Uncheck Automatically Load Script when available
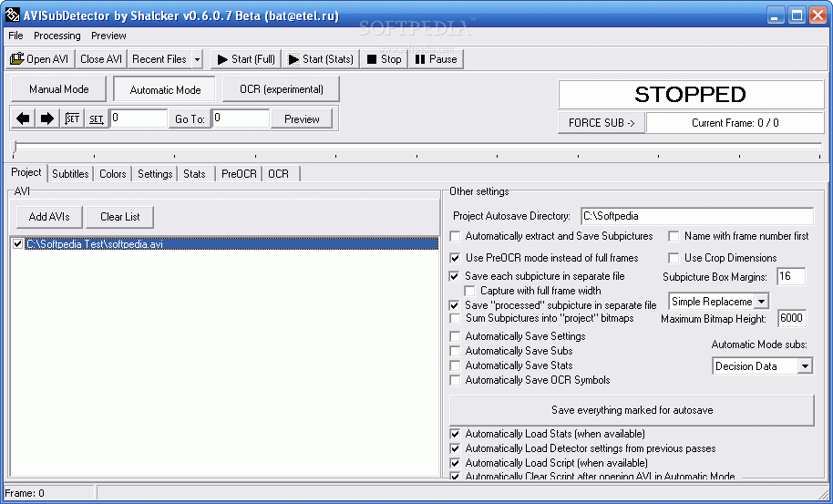This screenshot has width=833, height=504. 455,463
